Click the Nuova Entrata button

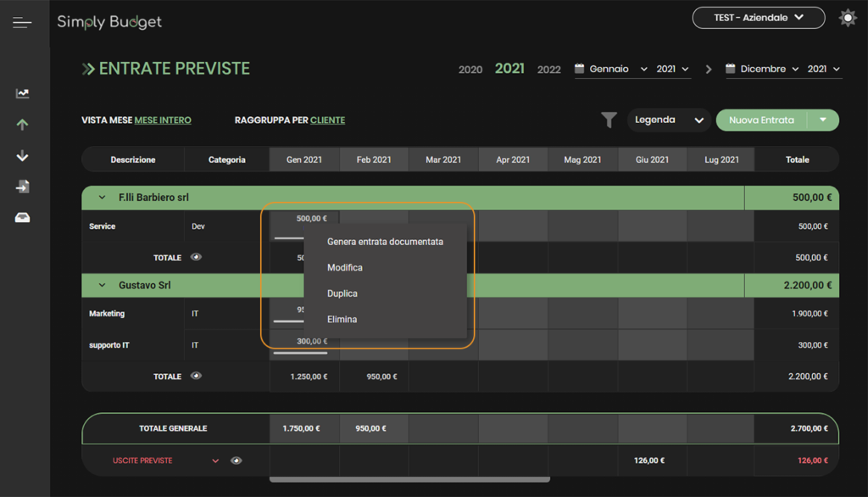(x=761, y=120)
